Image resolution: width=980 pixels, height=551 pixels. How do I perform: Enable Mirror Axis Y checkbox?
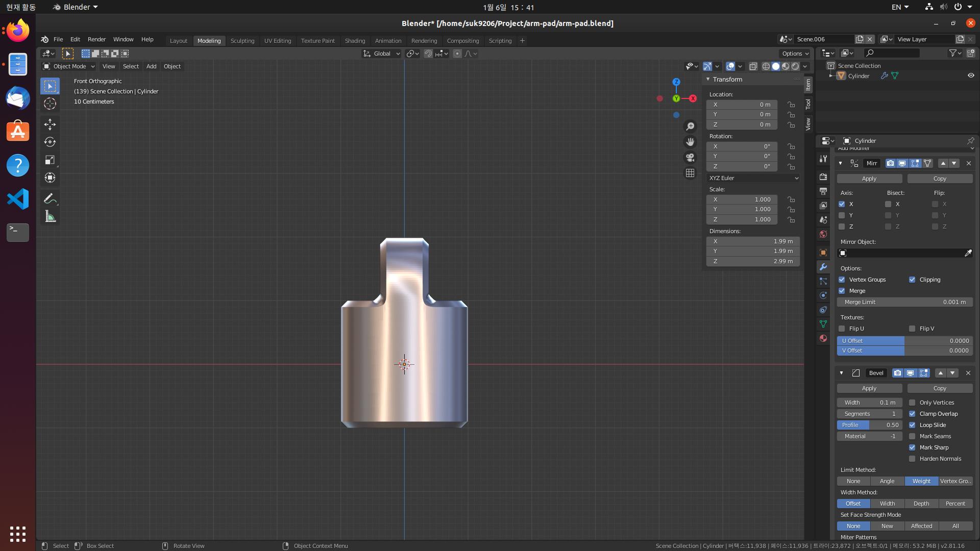point(842,215)
